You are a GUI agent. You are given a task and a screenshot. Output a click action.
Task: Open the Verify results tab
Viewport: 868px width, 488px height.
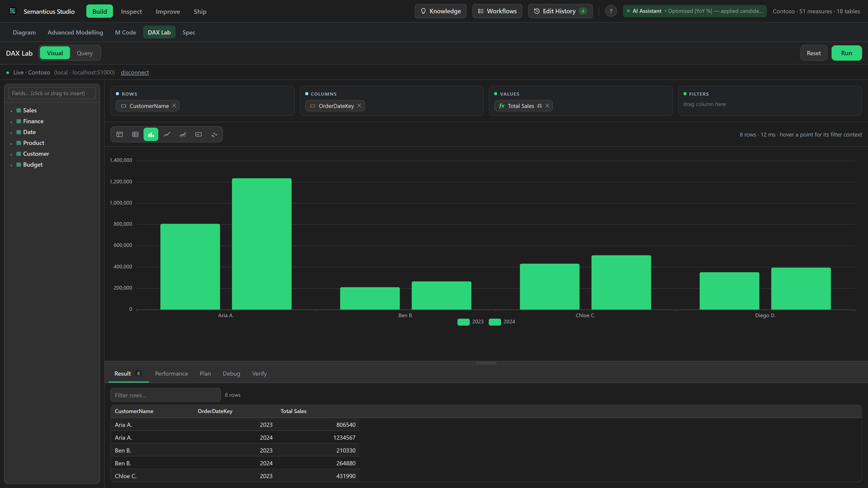[x=259, y=373]
